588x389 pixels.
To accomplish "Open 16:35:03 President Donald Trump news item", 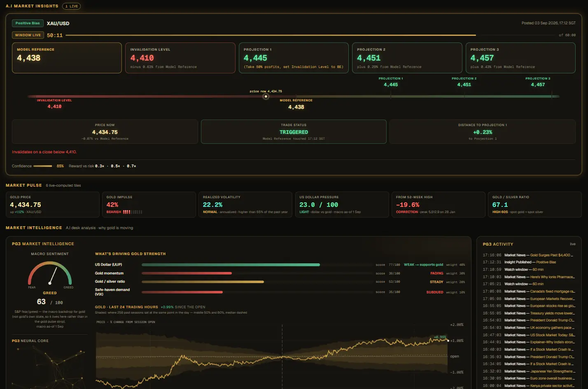I will pos(529,357).
